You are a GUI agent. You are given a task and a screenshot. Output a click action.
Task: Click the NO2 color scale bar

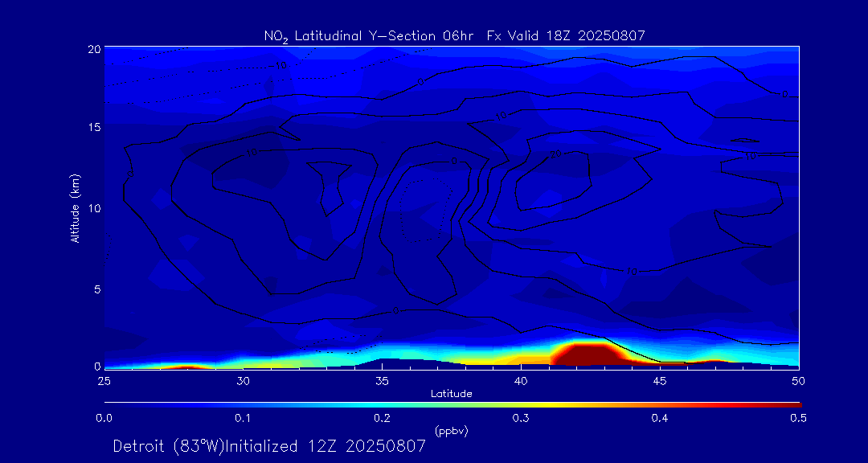coord(452,405)
